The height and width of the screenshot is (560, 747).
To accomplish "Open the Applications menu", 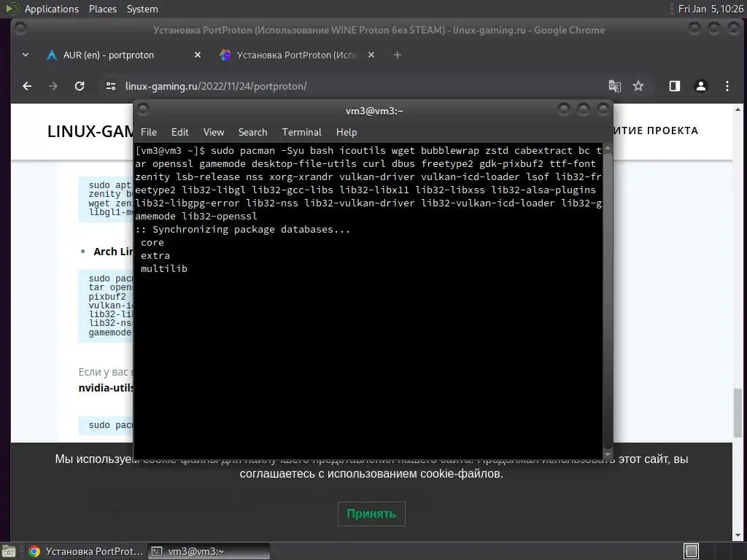I will (x=52, y=9).
